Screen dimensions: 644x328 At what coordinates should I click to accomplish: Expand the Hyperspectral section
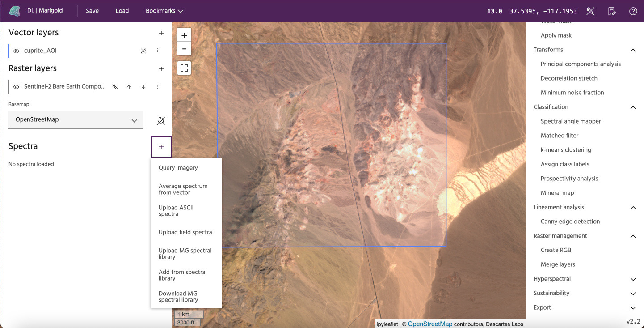(633, 279)
